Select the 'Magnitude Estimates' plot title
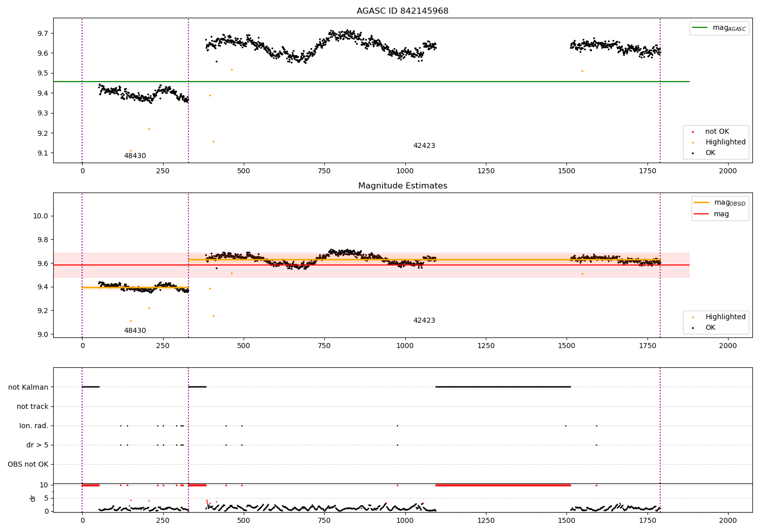 pyautogui.click(x=402, y=186)
